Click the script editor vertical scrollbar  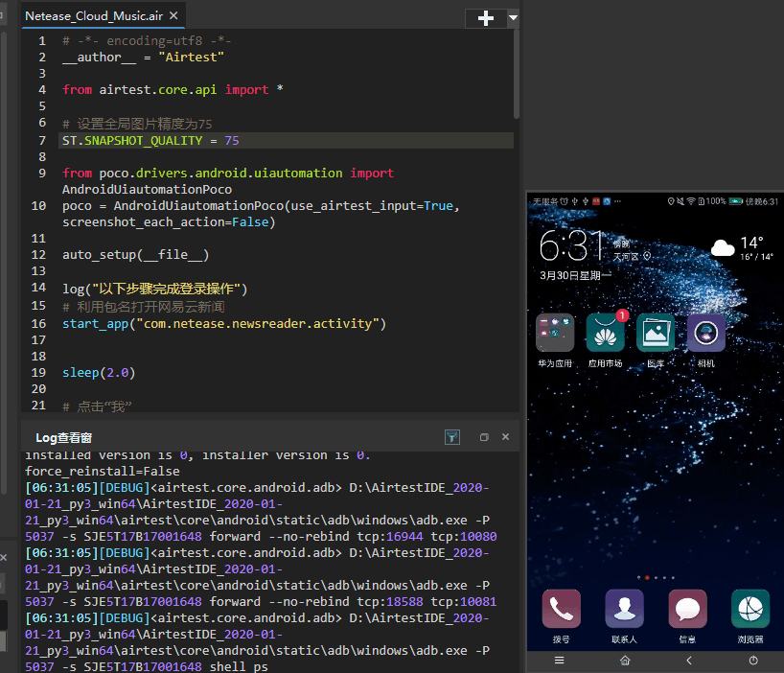(516, 74)
